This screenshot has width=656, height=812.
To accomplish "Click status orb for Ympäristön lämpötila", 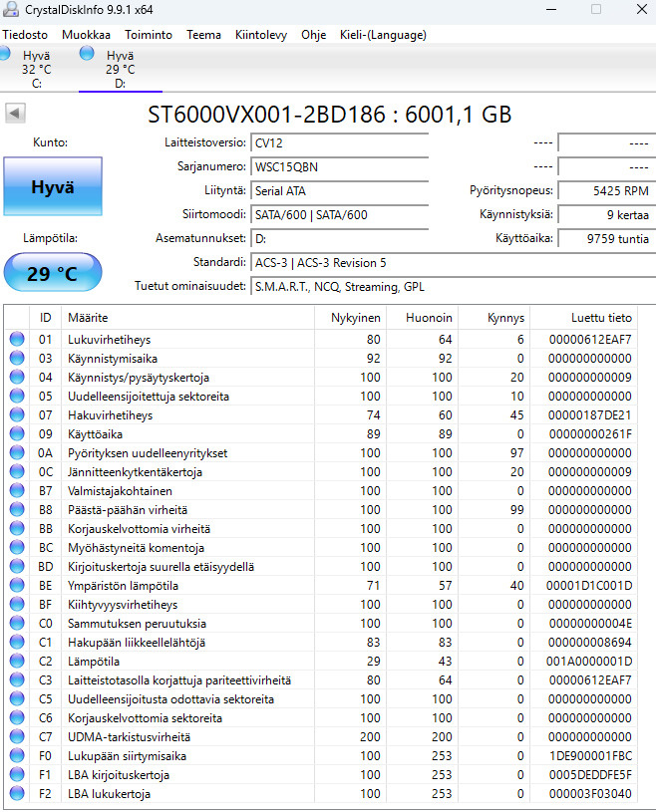I will tap(17, 585).
